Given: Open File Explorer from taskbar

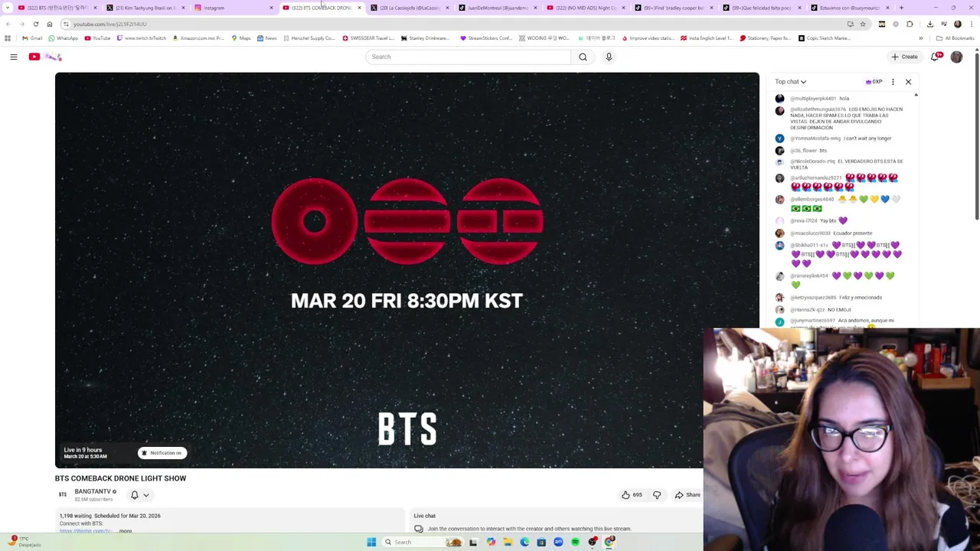Looking at the screenshot, I should [x=508, y=542].
